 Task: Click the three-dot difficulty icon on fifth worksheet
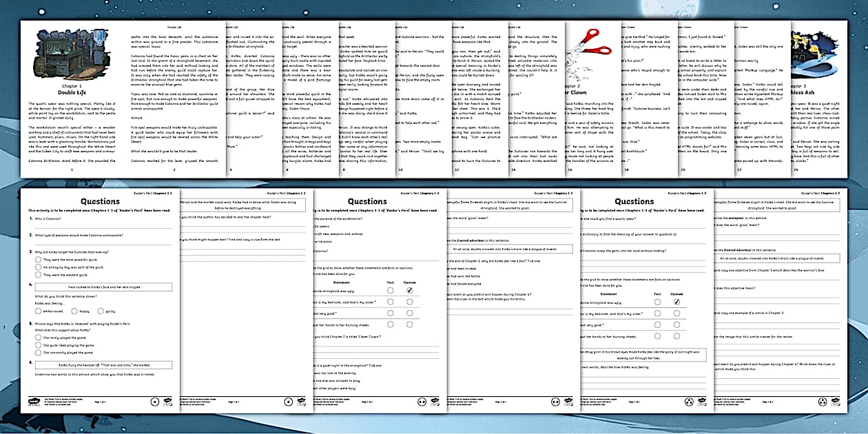pos(689,401)
